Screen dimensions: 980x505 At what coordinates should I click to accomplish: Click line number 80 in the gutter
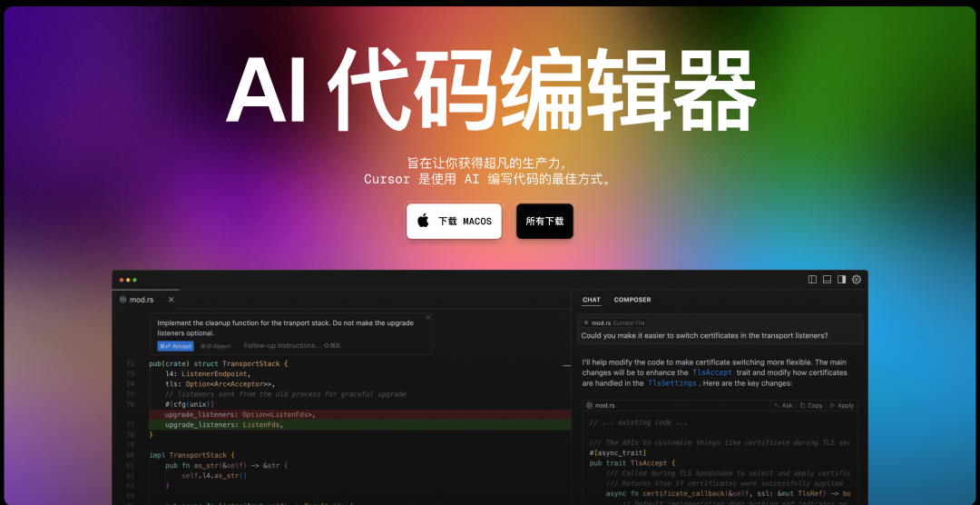coord(130,455)
